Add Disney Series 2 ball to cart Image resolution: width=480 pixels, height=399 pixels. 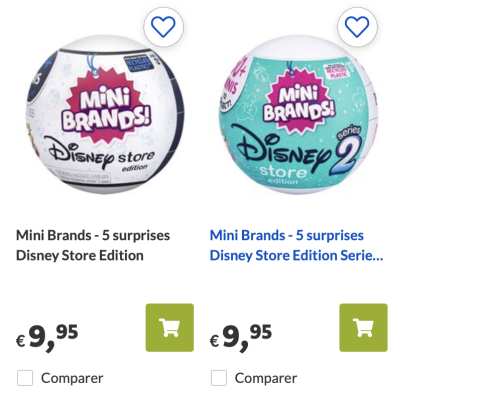coord(363,327)
